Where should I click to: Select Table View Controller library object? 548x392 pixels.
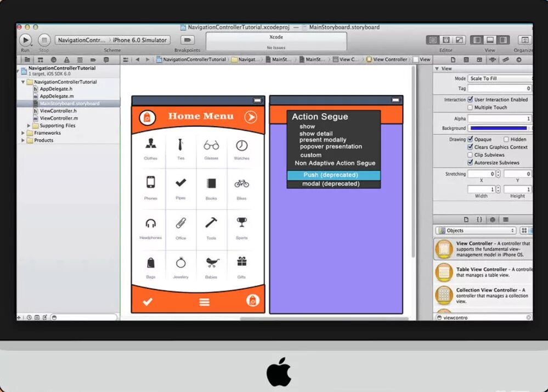pyautogui.click(x=483, y=272)
